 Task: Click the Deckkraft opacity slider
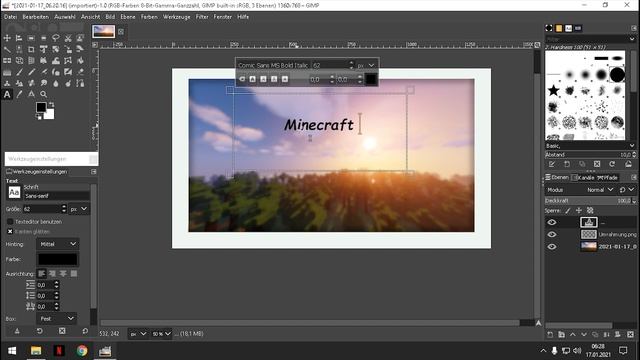588,200
